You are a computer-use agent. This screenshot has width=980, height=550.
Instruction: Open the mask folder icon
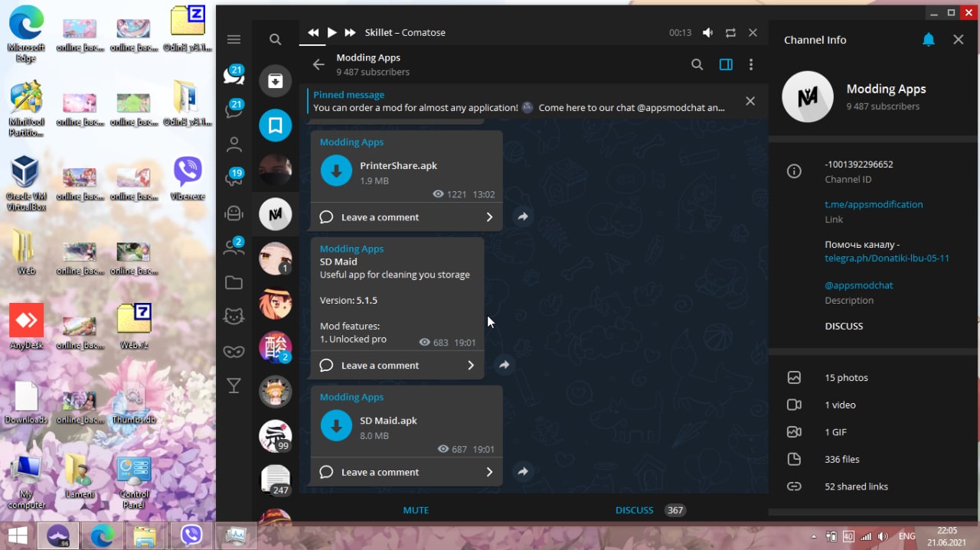coord(234,352)
